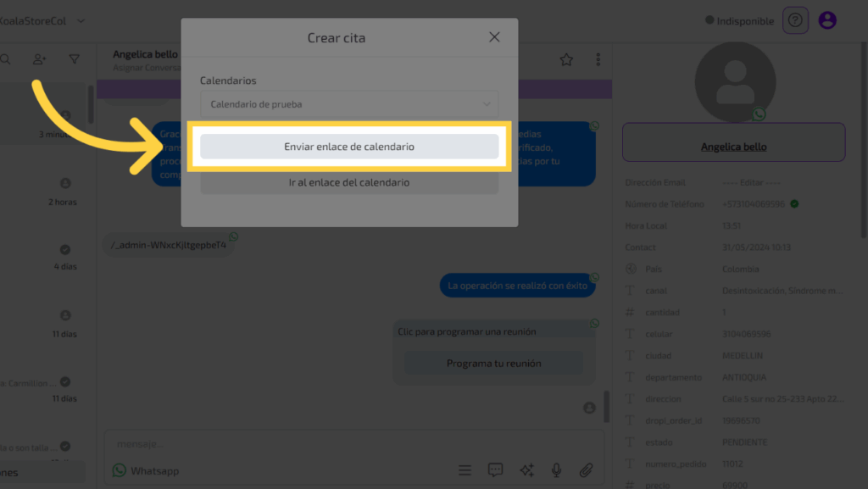Open the hamburger menu in message toolbar
The image size is (868, 489).
[465, 470]
